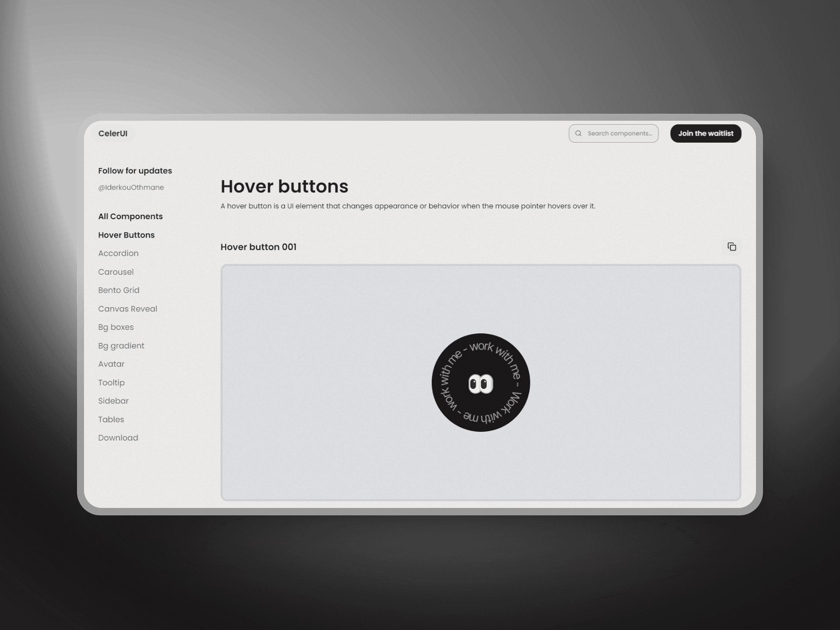
Task: Click the CelerUI logo
Action: pyautogui.click(x=113, y=133)
